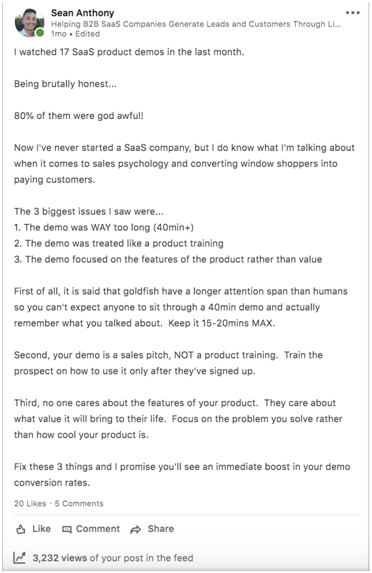Screen dimensions: 372x573
Task: Click the "Being brutally honest..." line
Action: point(65,84)
